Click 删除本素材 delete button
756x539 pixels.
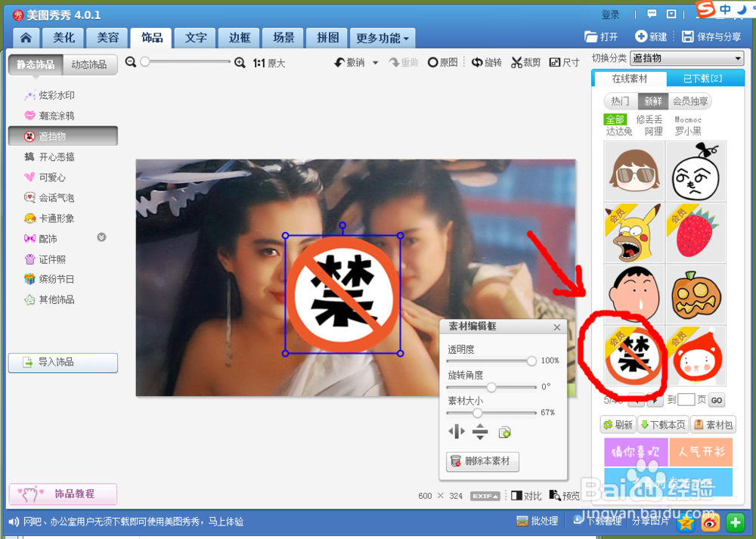pyautogui.click(x=482, y=461)
